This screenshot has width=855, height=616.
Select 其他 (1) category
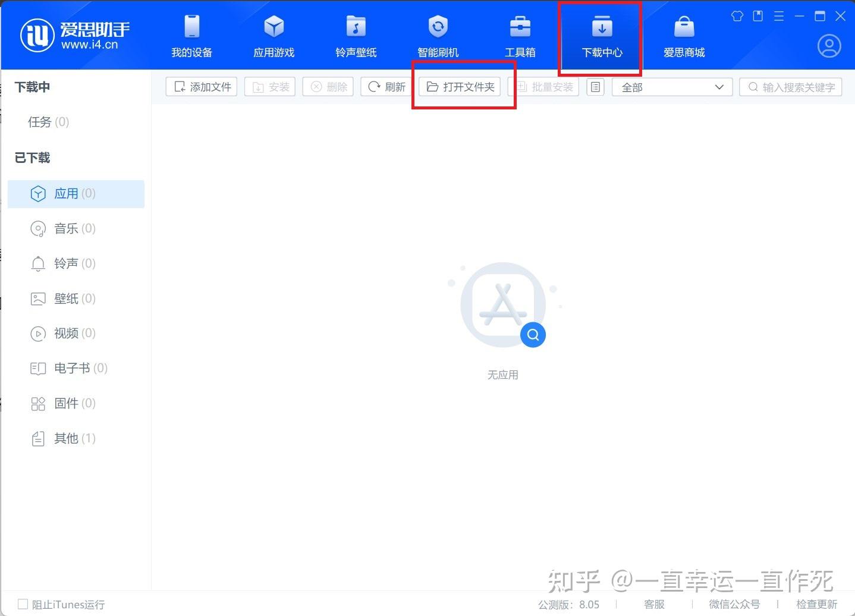(x=76, y=438)
